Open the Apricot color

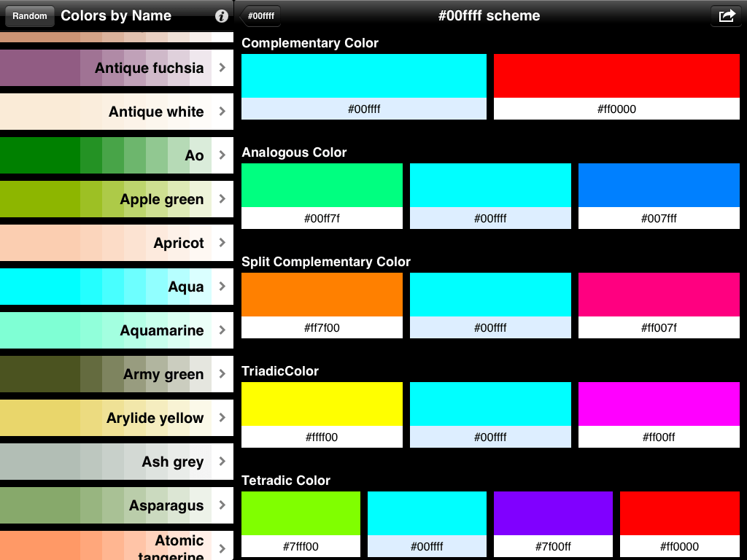pos(117,243)
